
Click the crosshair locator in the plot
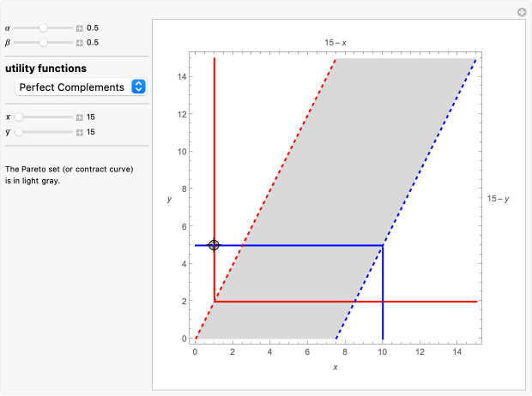pyautogui.click(x=214, y=245)
